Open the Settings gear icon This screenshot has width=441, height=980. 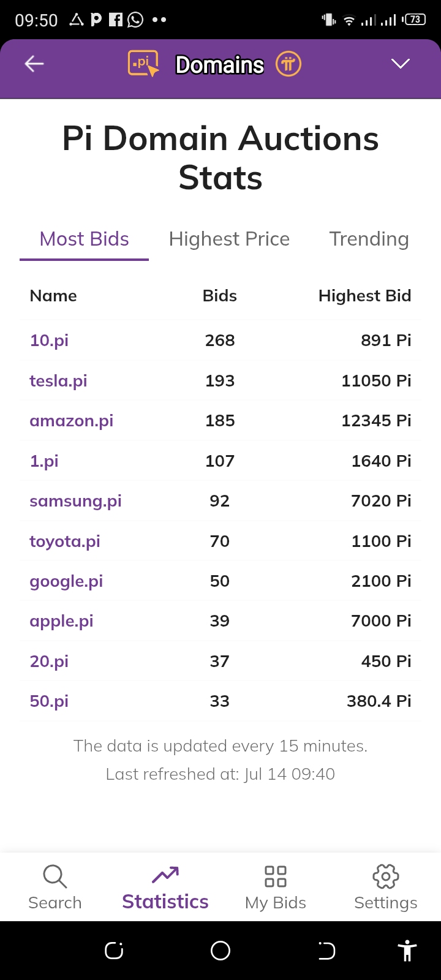386,876
